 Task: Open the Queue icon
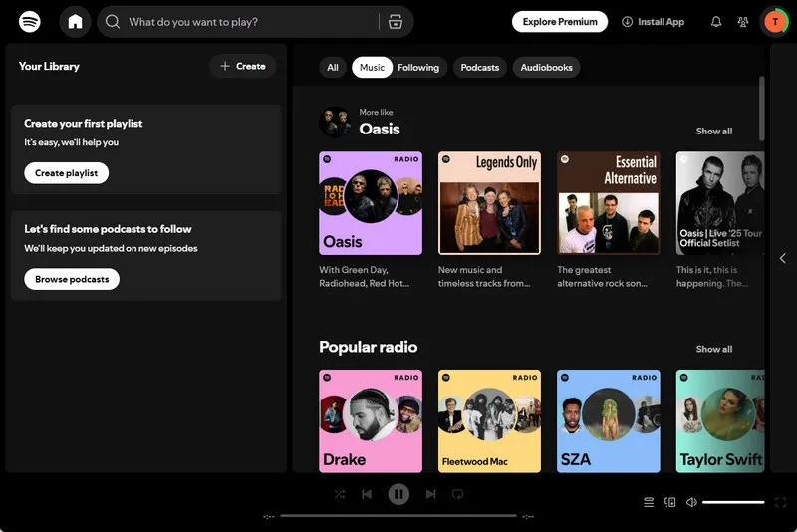tap(649, 502)
